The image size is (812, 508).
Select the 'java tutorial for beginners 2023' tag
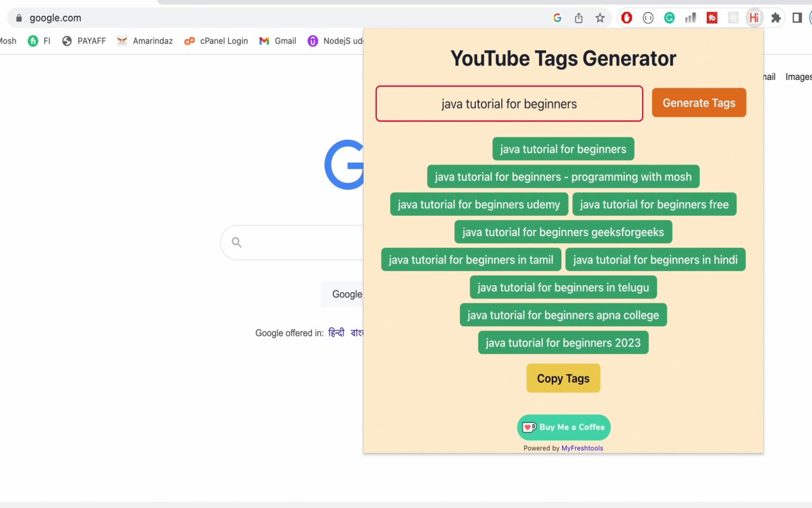click(563, 342)
